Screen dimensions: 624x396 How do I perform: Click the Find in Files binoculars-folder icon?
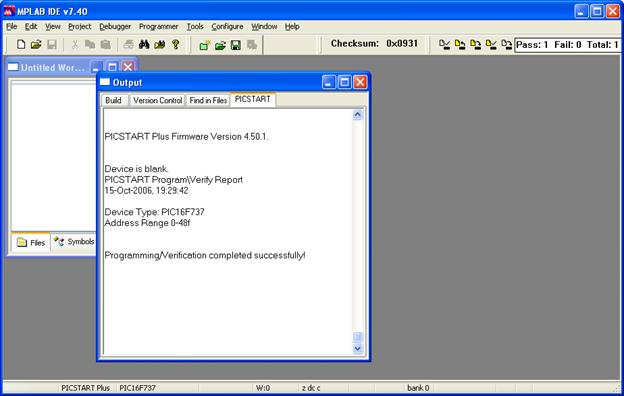point(160,45)
